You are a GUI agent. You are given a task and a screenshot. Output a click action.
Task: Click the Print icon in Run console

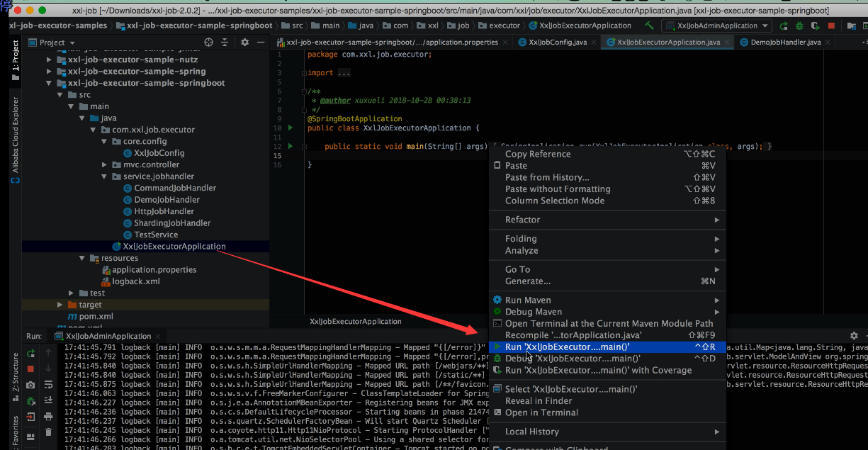[48, 417]
